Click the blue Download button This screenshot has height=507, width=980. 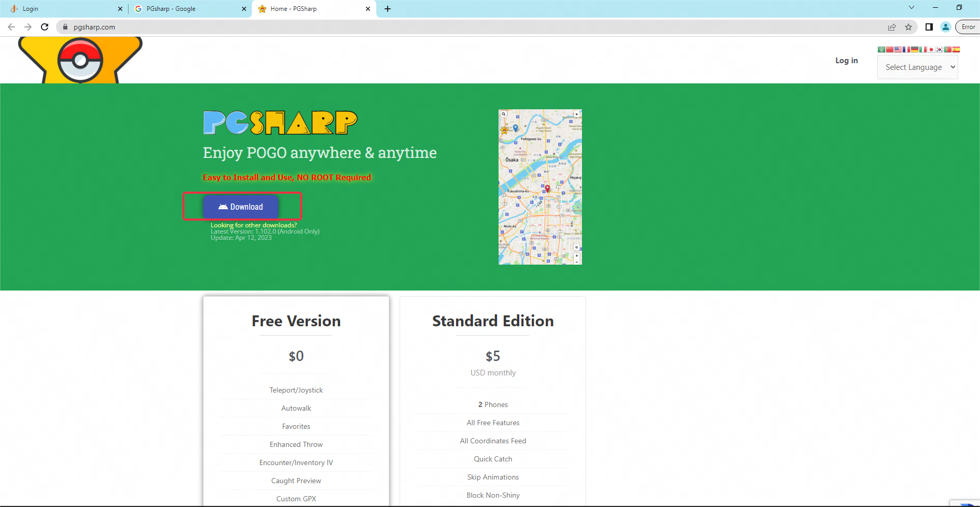click(x=241, y=207)
